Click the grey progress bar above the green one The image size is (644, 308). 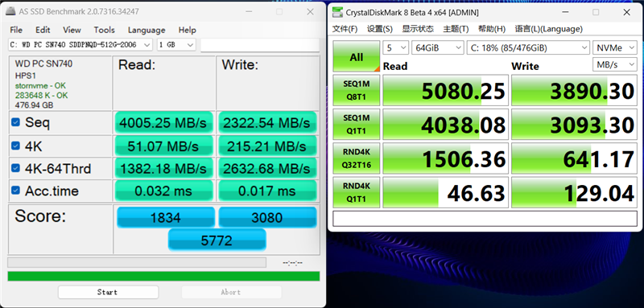pyautogui.click(x=137, y=262)
